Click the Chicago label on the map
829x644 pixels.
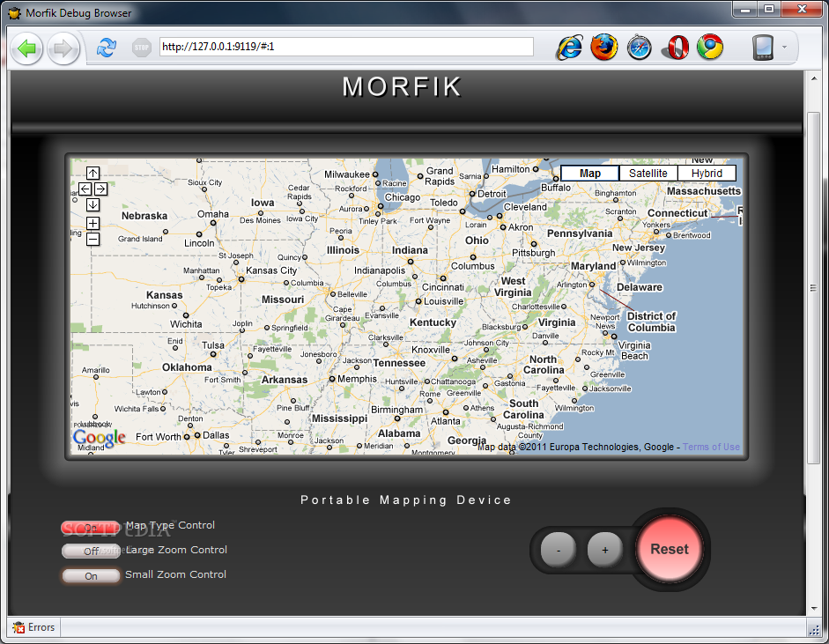click(x=403, y=197)
